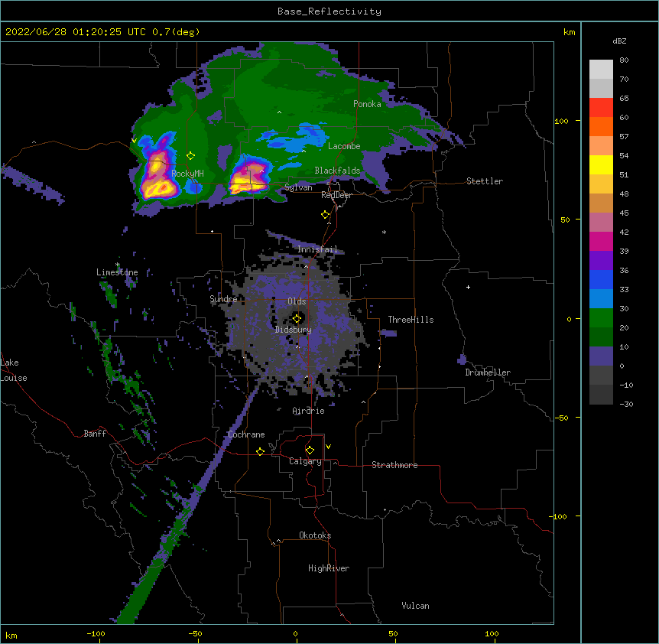659x644 pixels.
Task: Click the white asterisk marker east of RedDeer
Action: pyautogui.click(x=384, y=232)
